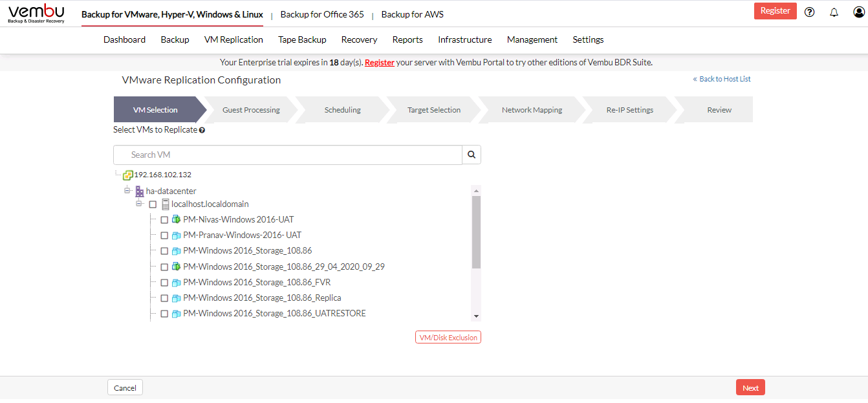The image size is (868, 403).
Task: Click the VM/Disk Exclusion button
Action: point(448,338)
